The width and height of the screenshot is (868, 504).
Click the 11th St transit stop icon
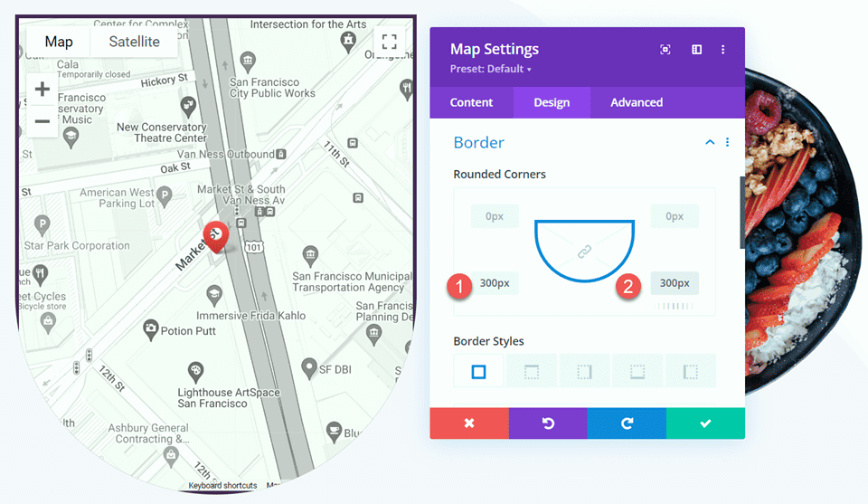coord(353,144)
